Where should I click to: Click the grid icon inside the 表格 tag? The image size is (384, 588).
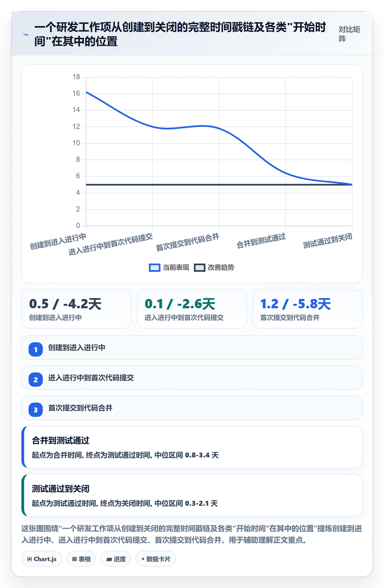[74, 559]
